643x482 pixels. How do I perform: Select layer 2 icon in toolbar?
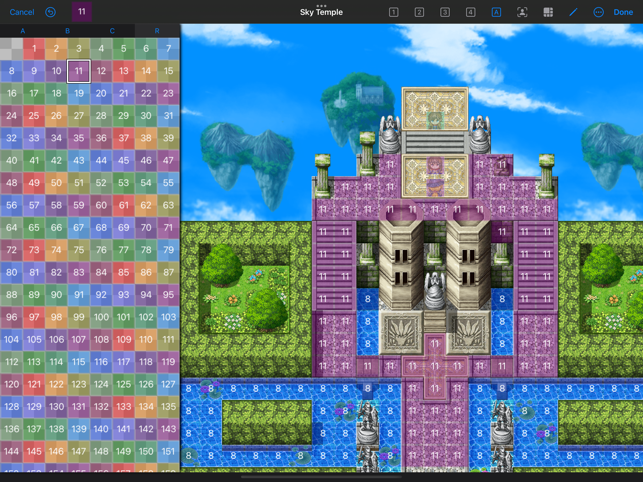(419, 12)
